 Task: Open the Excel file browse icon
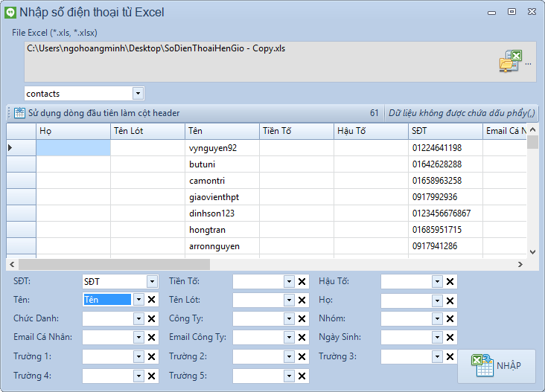pos(511,61)
